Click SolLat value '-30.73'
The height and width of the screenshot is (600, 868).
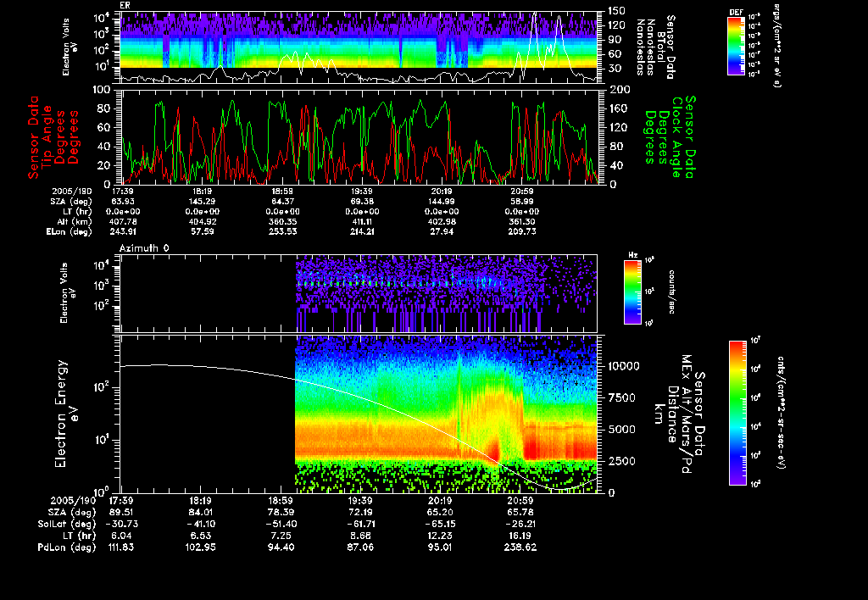coord(121,524)
